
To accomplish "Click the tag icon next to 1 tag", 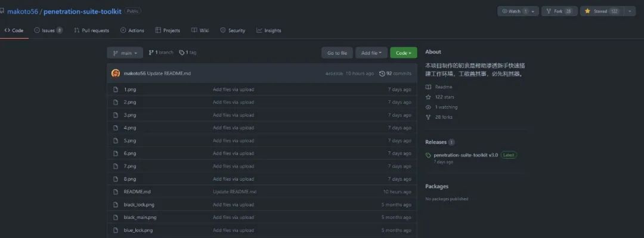I will pos(181,52).
